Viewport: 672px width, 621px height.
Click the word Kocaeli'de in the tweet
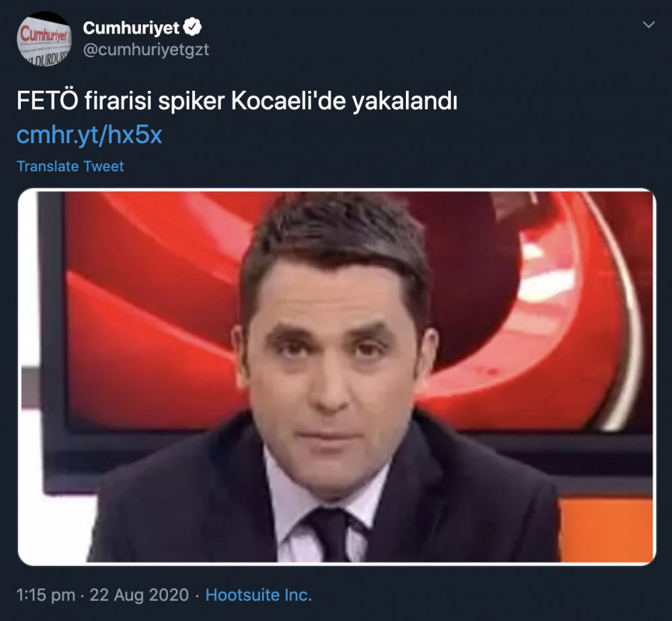[x=288, y=101]
